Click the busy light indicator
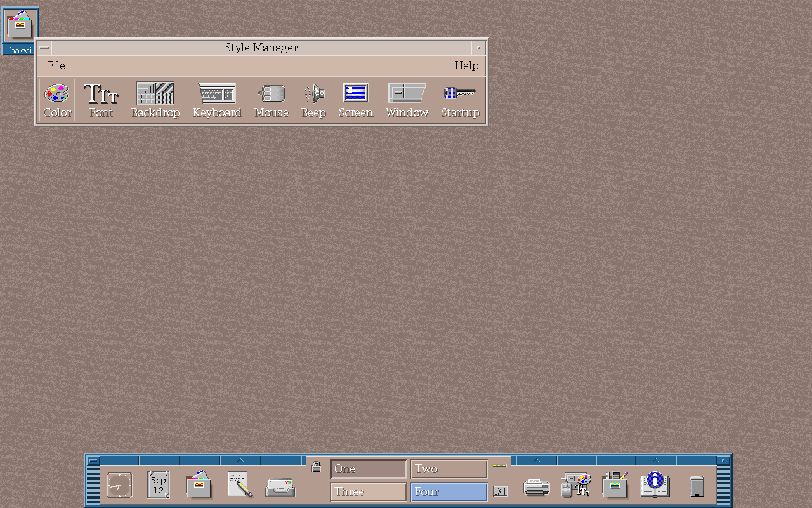This screenshot has height=508, width=812. click(x=500, y=465)
